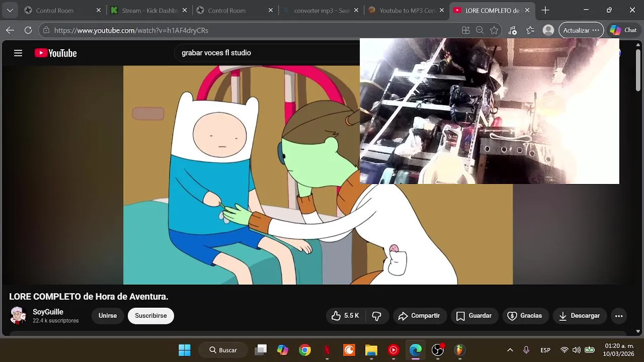Click the video player showing Finn
The height and width of the screenshot is (362, 644).
(x=242, y=175)
